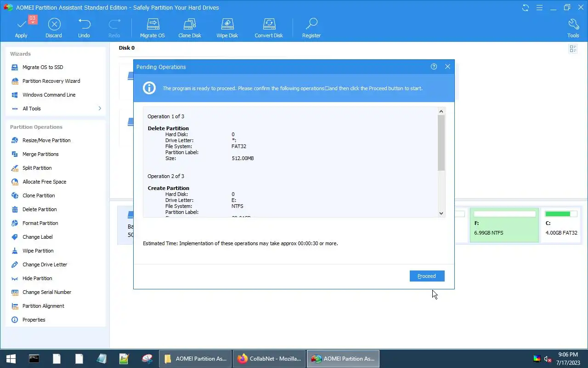The height and width of the screenshot is (368, 588).
Task: Open the Clone Disk tool
Action: click(190, 28)
